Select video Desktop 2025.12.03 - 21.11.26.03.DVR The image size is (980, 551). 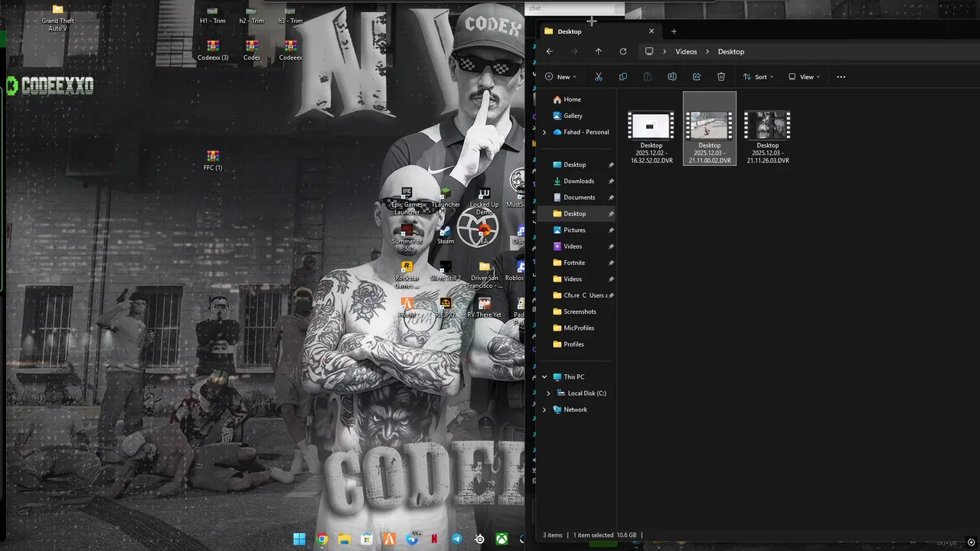768,137
